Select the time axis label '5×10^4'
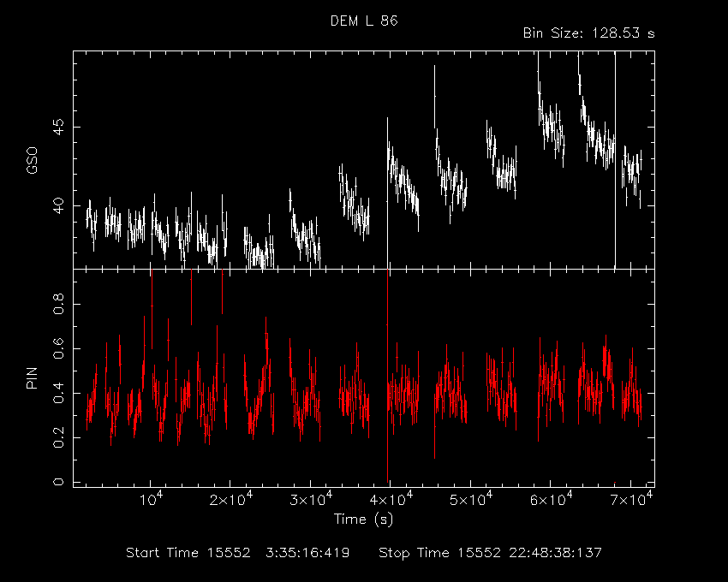Screen dimensions: 728x582 click(471, 499)
